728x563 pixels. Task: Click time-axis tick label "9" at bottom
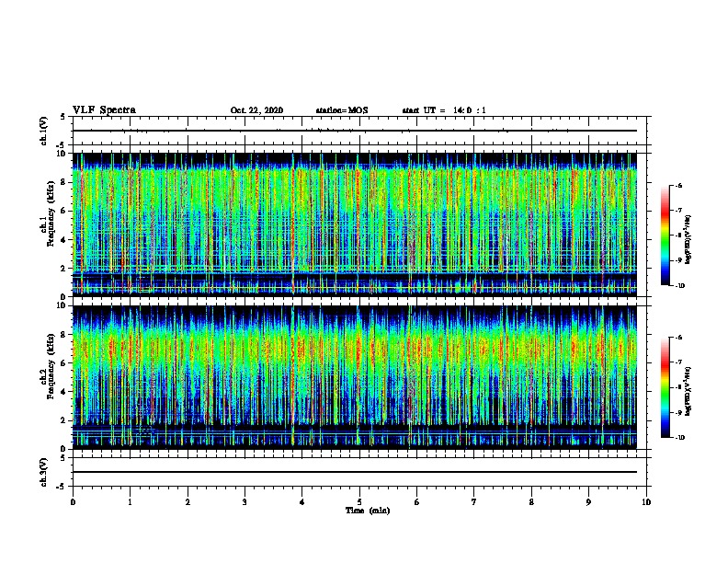[588, 502]
